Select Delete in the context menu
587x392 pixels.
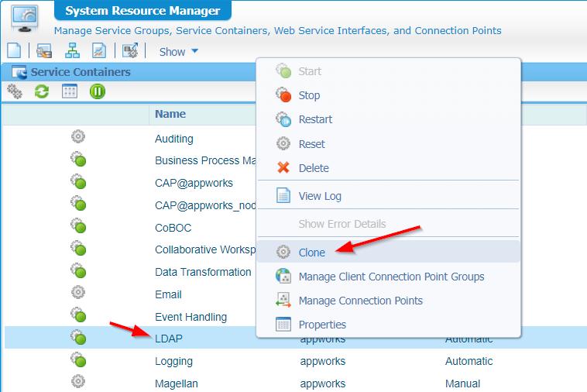click(314, 168)
